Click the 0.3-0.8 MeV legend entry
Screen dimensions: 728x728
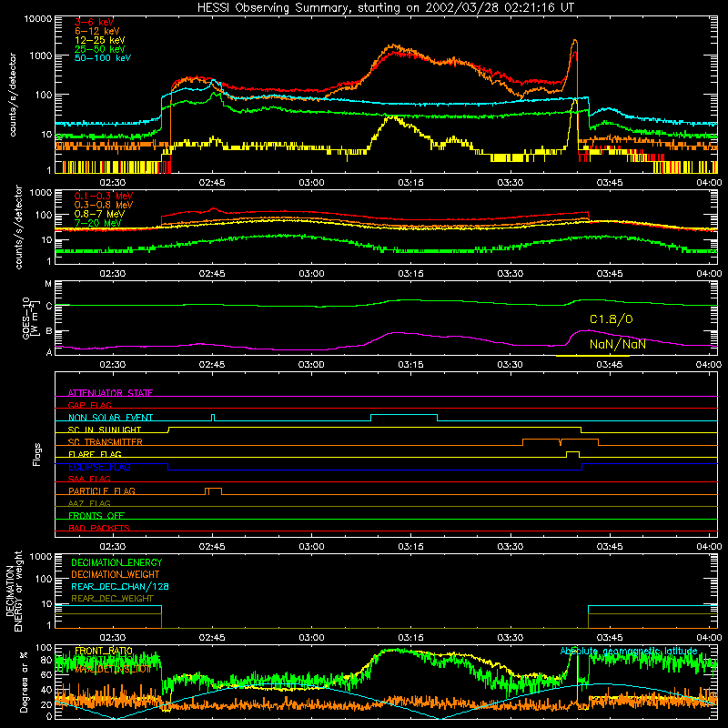(x=104, y=206)
